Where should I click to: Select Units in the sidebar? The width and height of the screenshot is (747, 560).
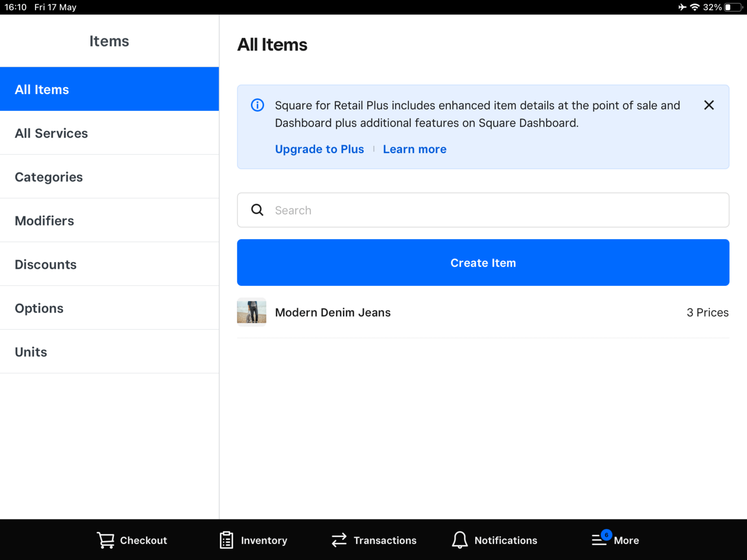coord(109,352)
